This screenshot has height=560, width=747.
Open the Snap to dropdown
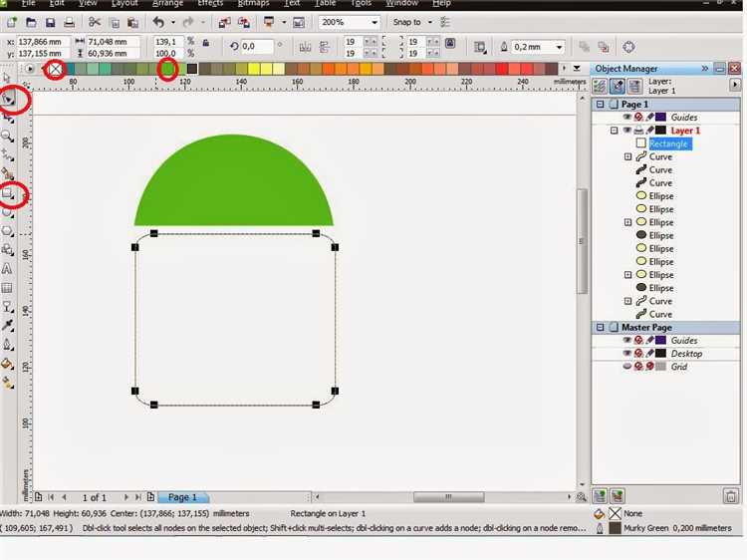click(x=429, y=22)
